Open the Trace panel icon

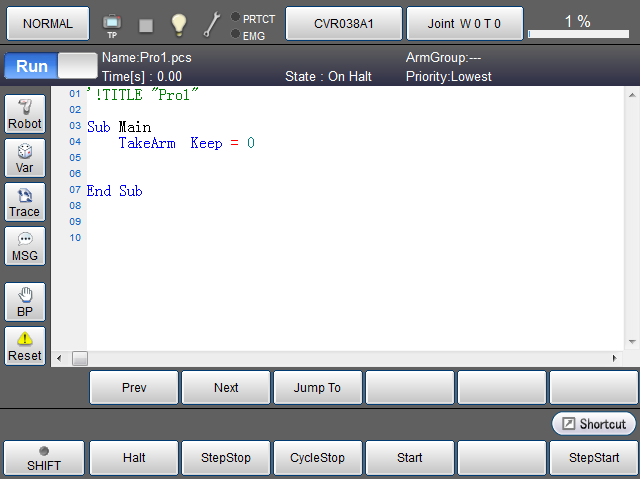[x=25, y=202]
